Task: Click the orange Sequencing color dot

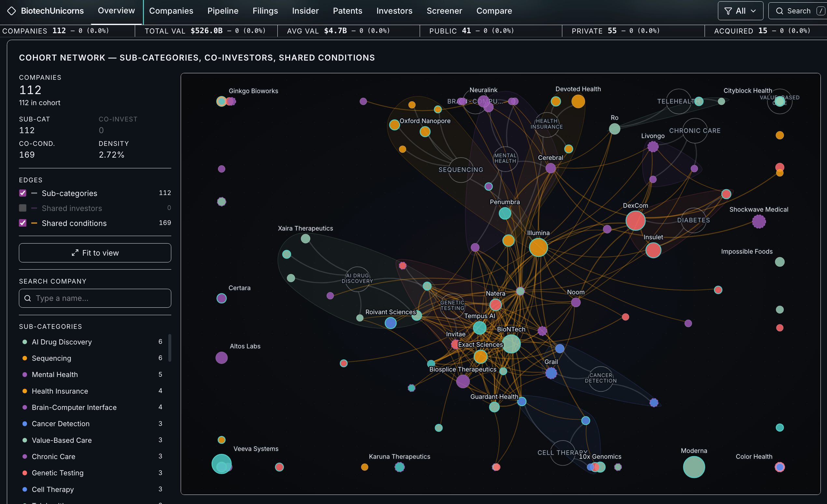Action: [x=24, y=358]
